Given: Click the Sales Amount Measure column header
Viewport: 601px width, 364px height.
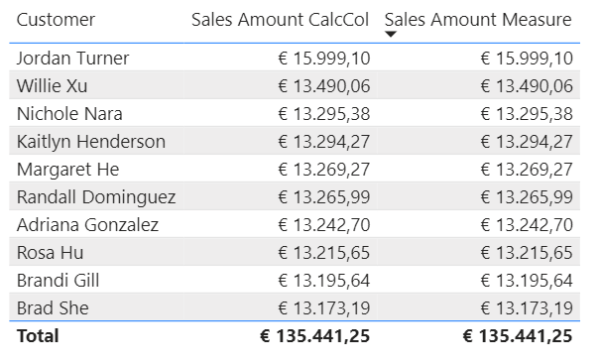Looking at the screenshot, I should 478,20.
